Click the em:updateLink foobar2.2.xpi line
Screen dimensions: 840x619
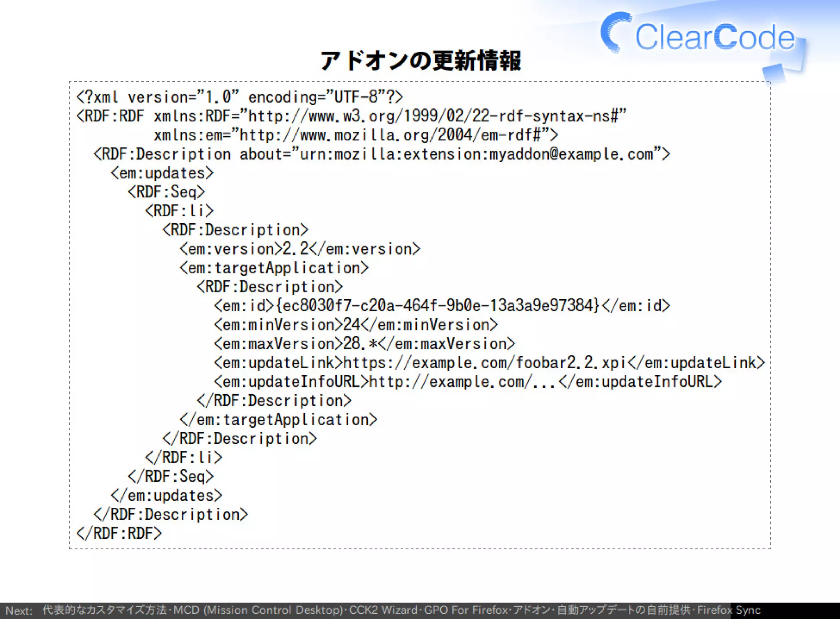point(490,362)
